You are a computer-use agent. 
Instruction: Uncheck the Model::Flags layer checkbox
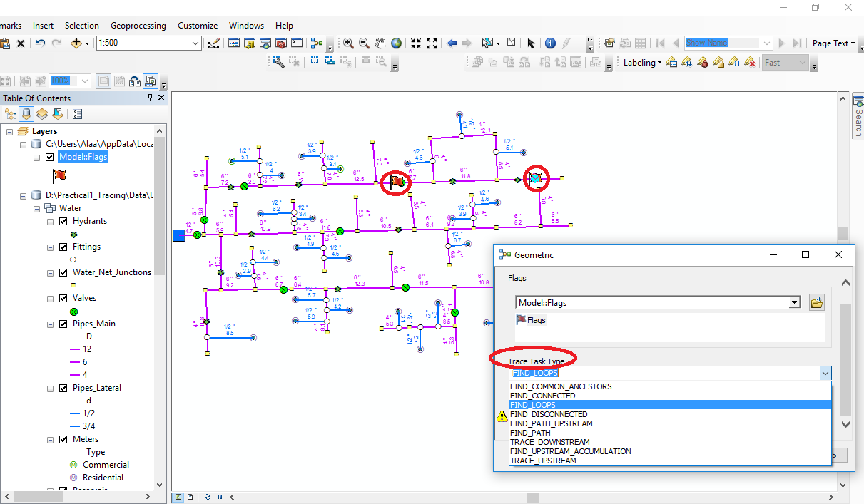(49, 157)
